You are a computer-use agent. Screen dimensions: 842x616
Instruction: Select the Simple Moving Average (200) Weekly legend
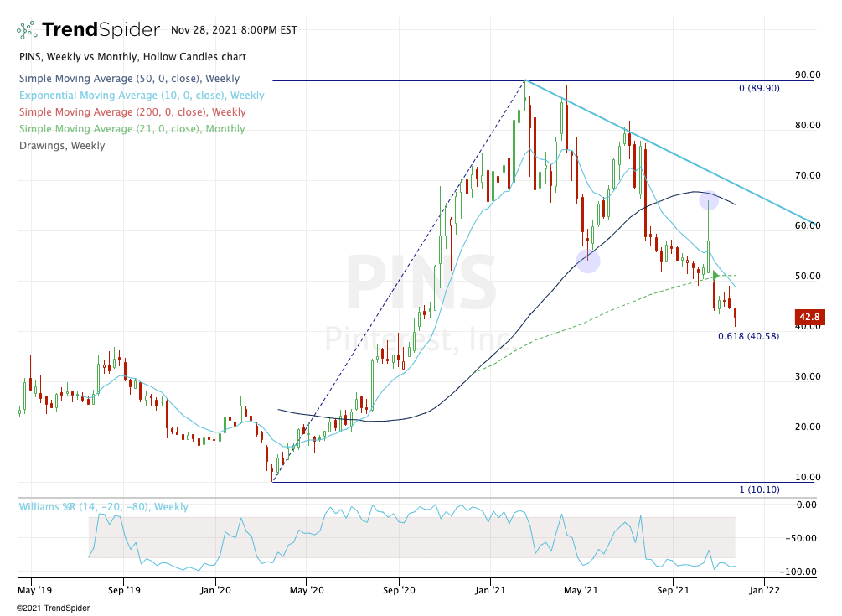pyautogui.click(x=132, y=111)
